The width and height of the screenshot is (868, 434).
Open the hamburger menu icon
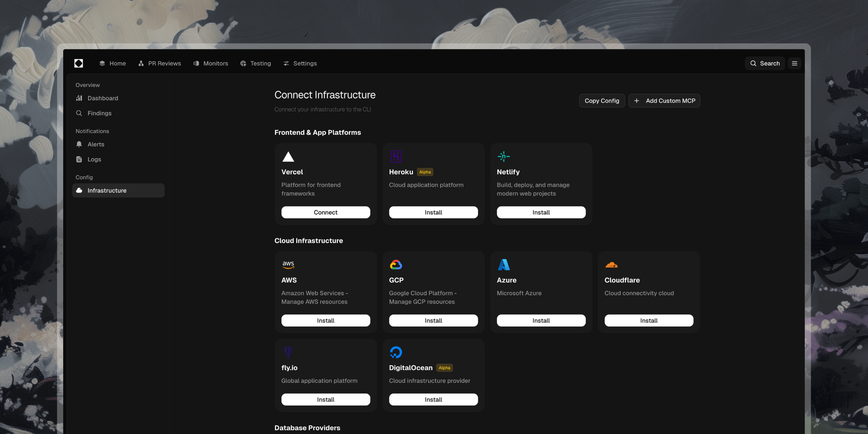[x=794, y=64]
